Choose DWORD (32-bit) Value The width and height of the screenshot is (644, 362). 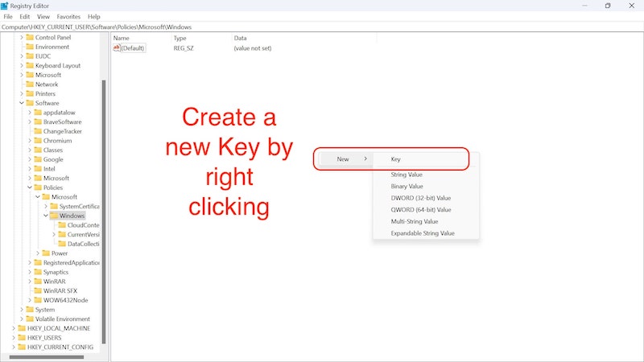point(420,198)
